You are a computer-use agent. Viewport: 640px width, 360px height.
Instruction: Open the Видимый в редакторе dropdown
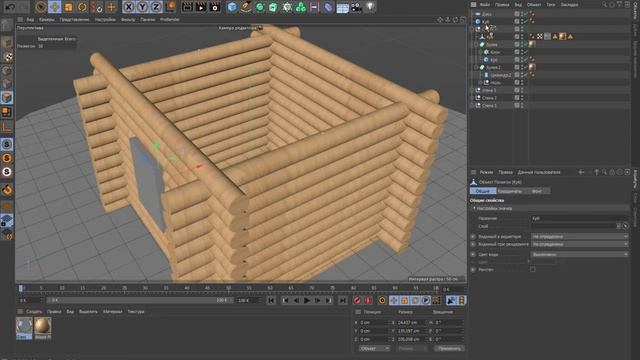(579, 236)
